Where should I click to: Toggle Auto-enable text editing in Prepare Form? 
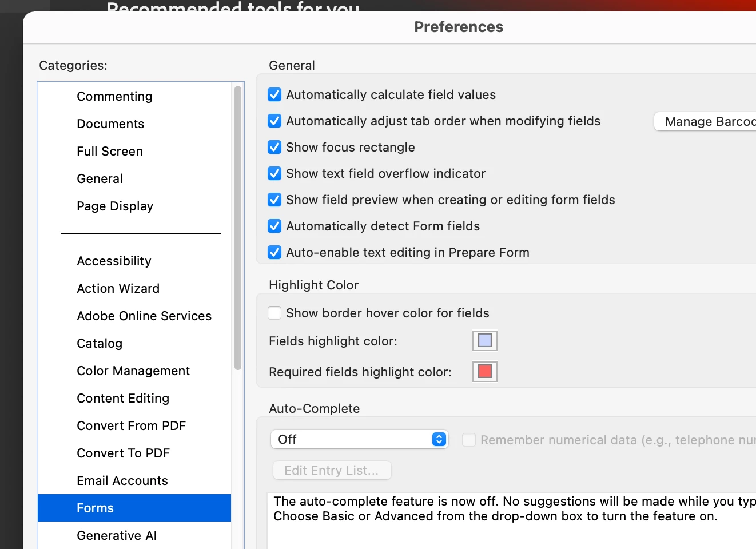tap(274, 253)
